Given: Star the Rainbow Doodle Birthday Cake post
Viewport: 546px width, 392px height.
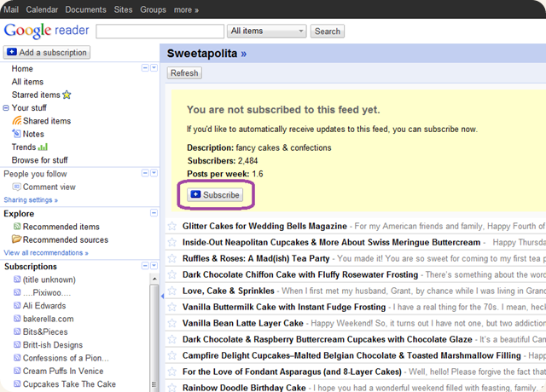Looking at the screenshot, I should pyautogui.click(x=172, y=387).
